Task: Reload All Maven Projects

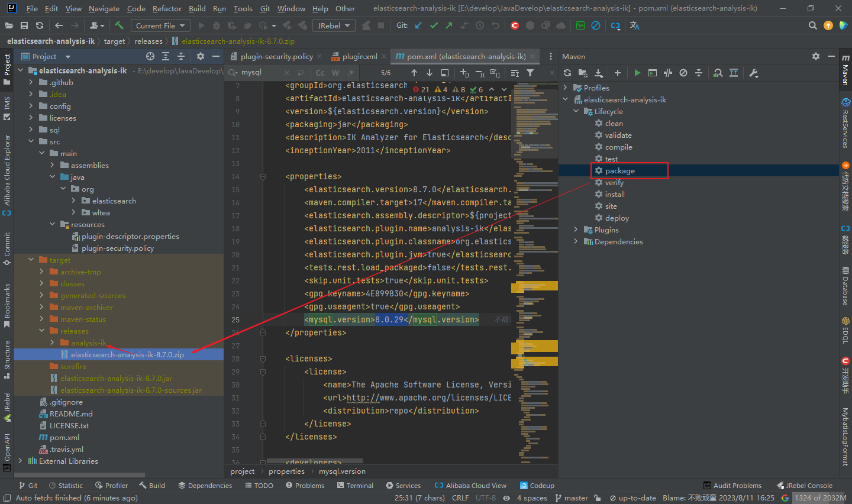Action: click(567, 73)
